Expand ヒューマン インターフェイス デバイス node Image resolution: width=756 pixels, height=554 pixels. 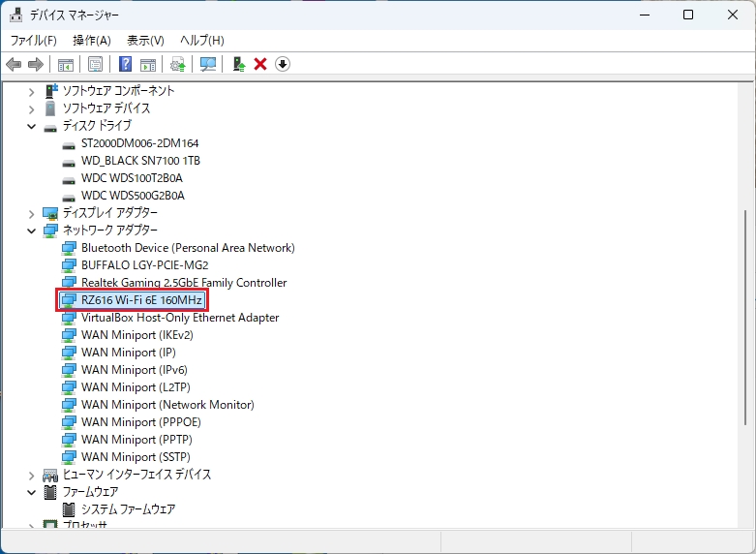[x=31, y=476]
